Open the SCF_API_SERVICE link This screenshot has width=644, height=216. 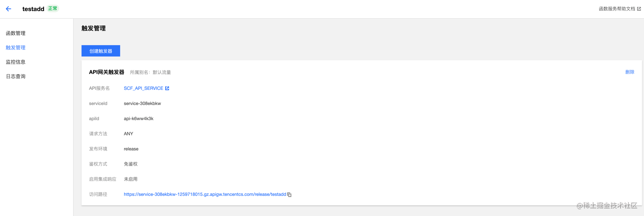pyautogui.click(x=144, y=88)
